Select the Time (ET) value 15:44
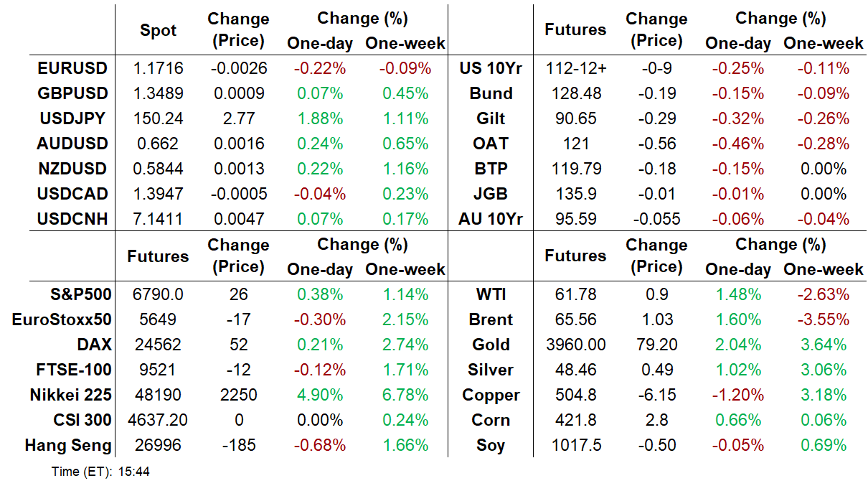This screenshot has width=868, height=486. point(134,472)
